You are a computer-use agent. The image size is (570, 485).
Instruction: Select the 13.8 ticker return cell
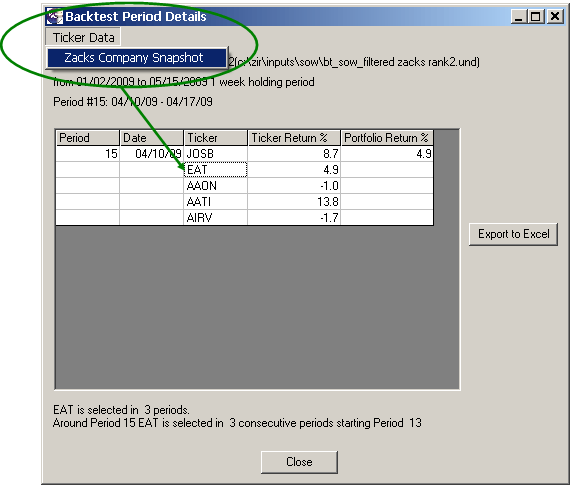point(294,202)
